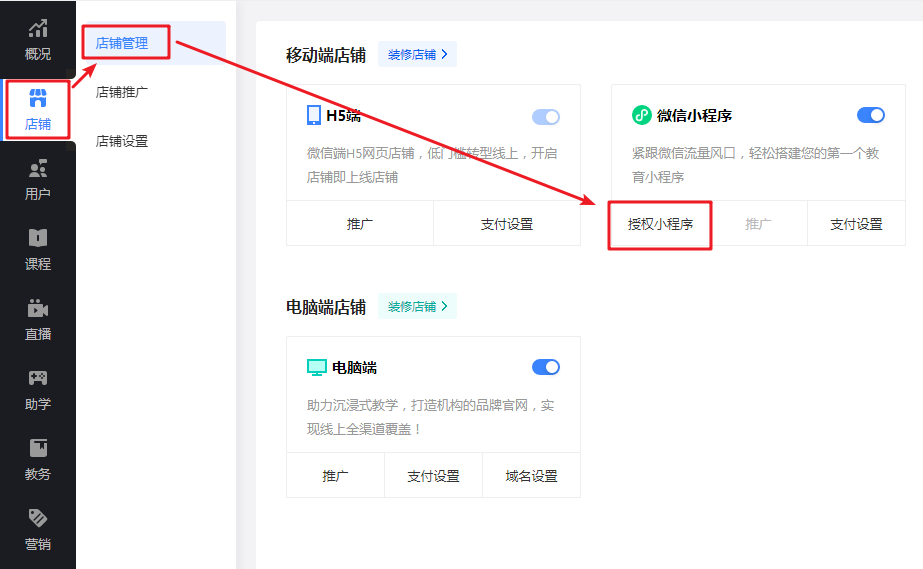Click the 微信小程序 green logo icon
Viewport: 923px width, 569px height.
(641, 115)
